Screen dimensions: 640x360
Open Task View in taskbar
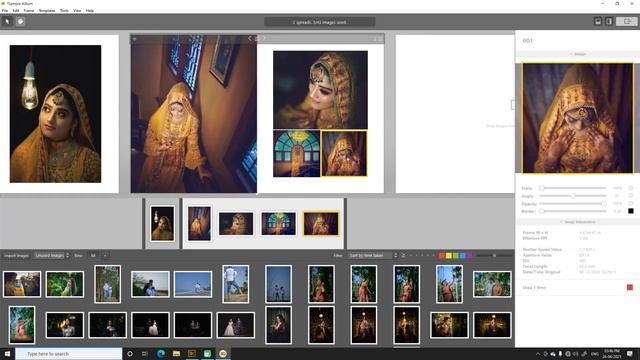(x=145, y=354)
